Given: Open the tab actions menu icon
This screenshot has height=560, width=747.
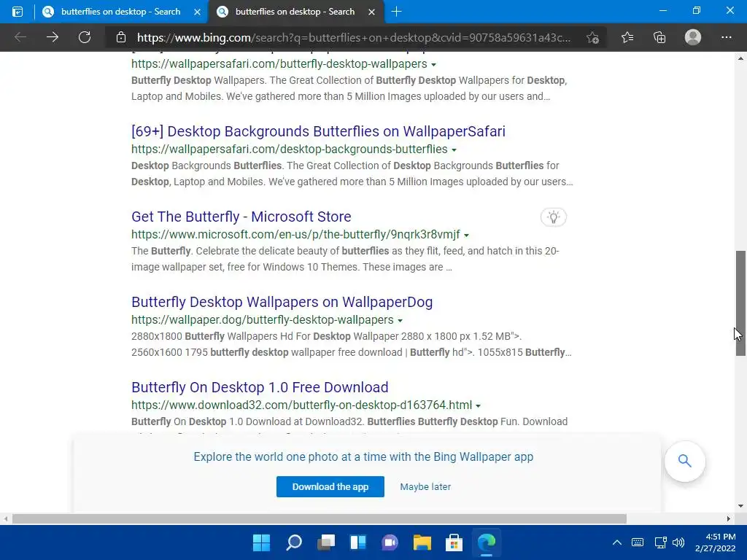Looking at the screenshot, I should tap(18, 12).
